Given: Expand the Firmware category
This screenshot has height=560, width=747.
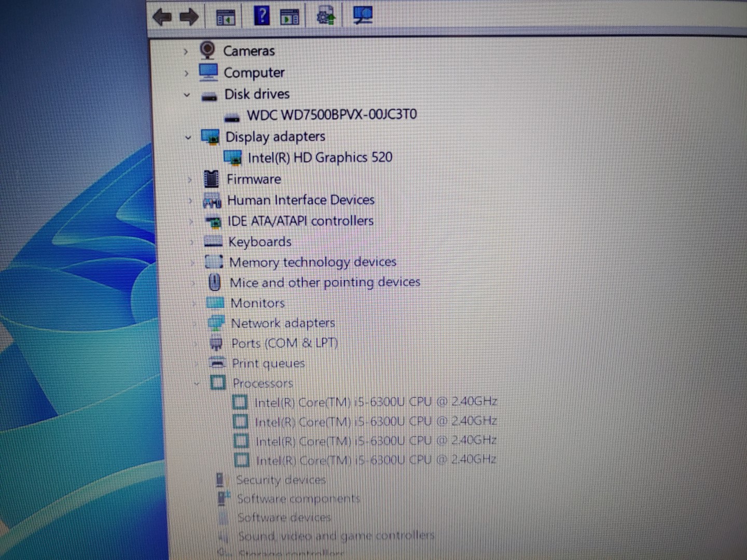Looking at the screenshot, I should pyautogui.click(x=190, y=179).
